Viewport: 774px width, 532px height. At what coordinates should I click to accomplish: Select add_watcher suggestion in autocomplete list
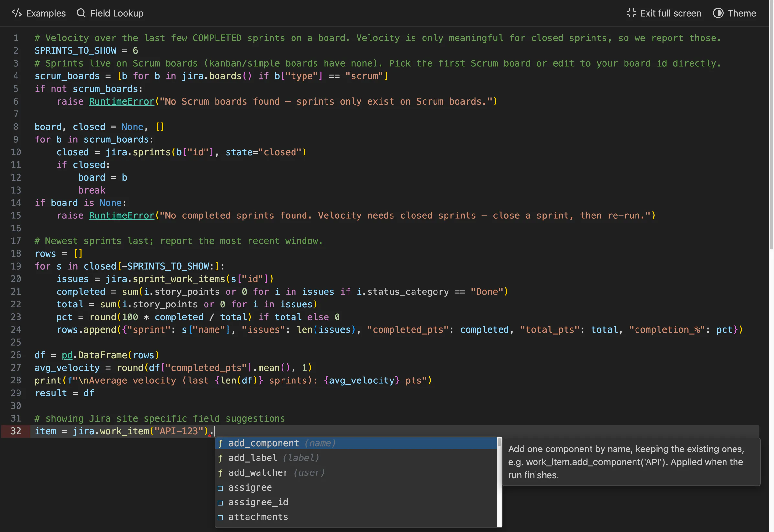pos(356,473)
